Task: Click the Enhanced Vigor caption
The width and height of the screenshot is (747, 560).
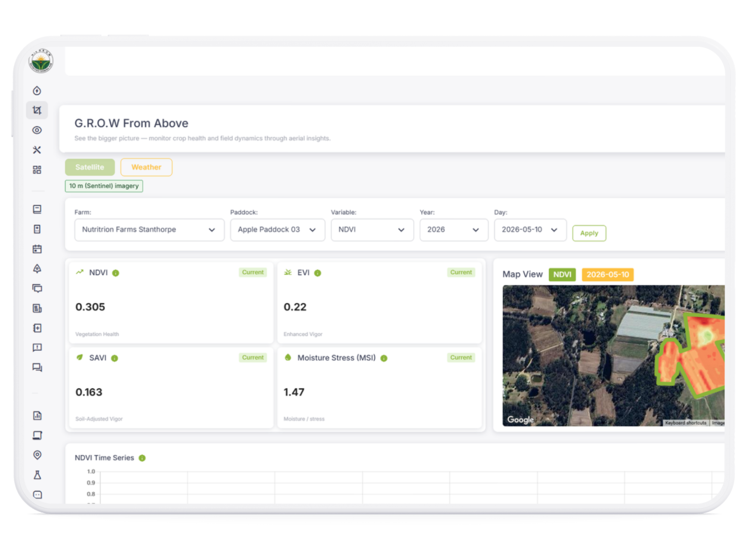Action: 303,334
